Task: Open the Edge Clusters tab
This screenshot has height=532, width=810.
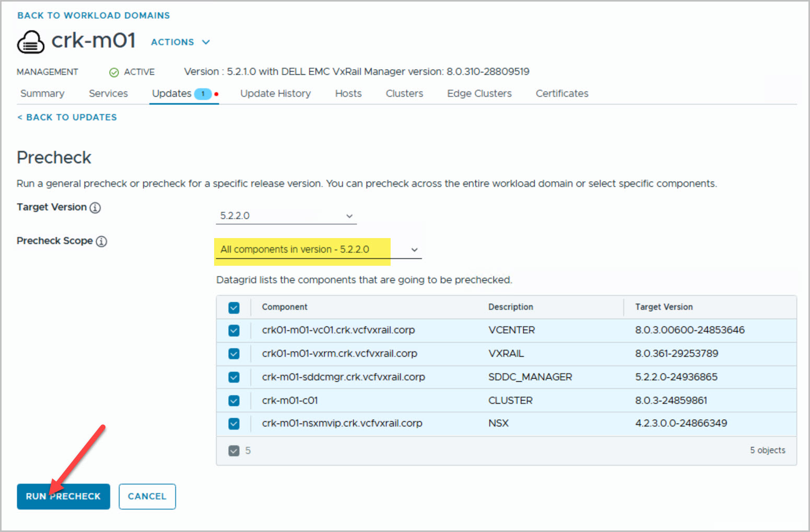Action: 479,93
